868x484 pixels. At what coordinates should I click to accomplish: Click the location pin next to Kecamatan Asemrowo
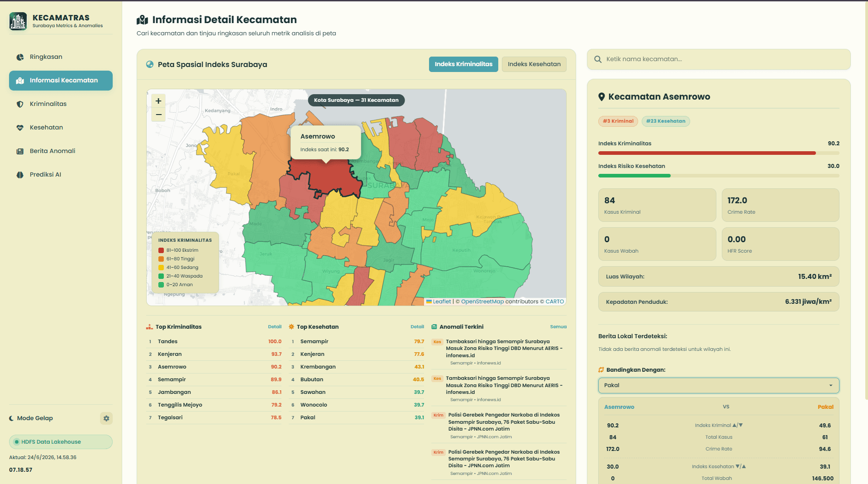click(601, 97)
